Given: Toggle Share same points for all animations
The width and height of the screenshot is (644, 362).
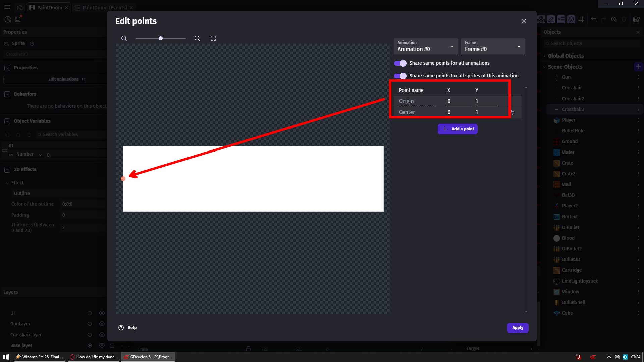Looking at the screenshot, I should click(400, 63).
